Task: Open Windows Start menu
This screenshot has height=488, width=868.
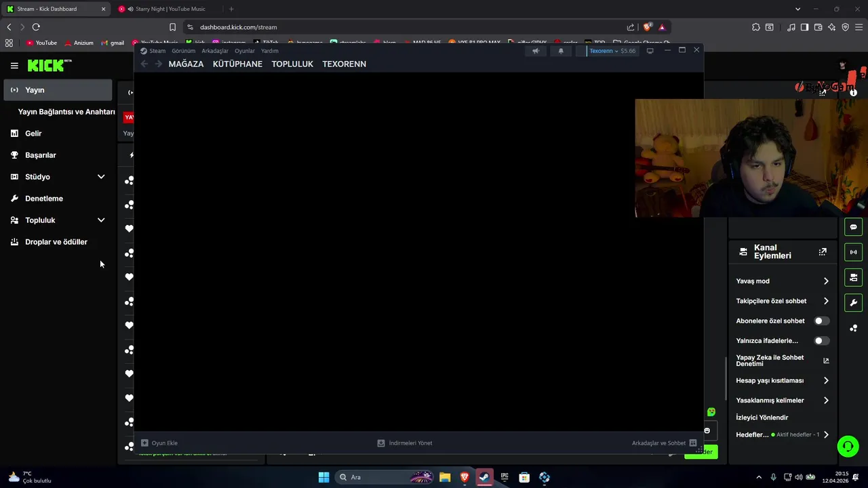Action: pos(324,477)
